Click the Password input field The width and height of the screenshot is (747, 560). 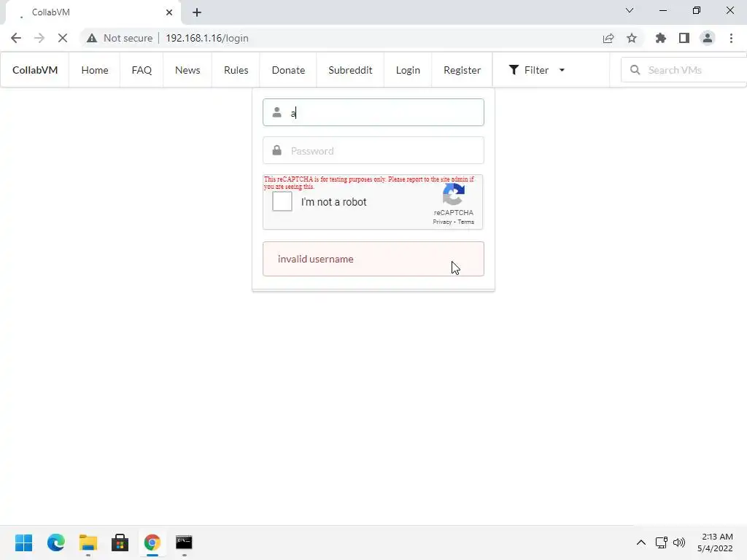click(373, 150)
